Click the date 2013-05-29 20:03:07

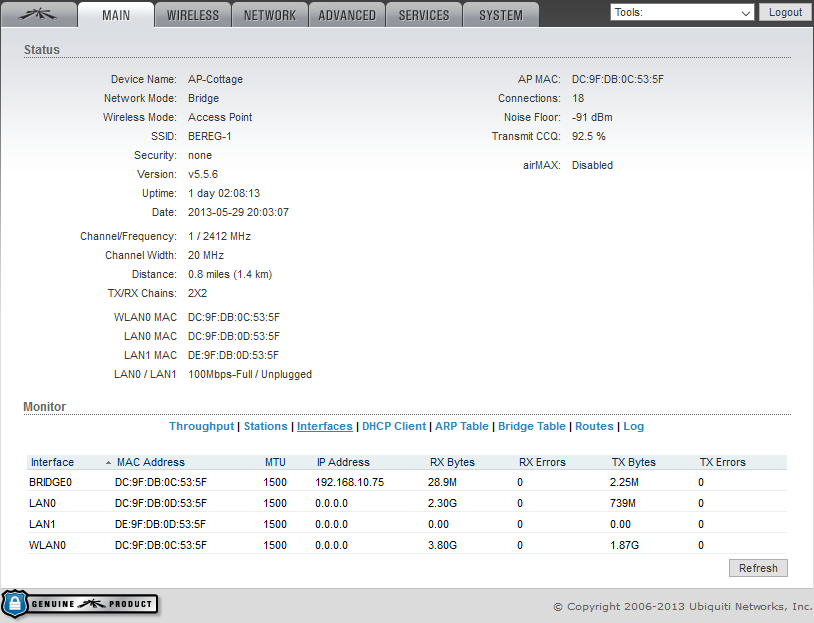pos(238,212)
